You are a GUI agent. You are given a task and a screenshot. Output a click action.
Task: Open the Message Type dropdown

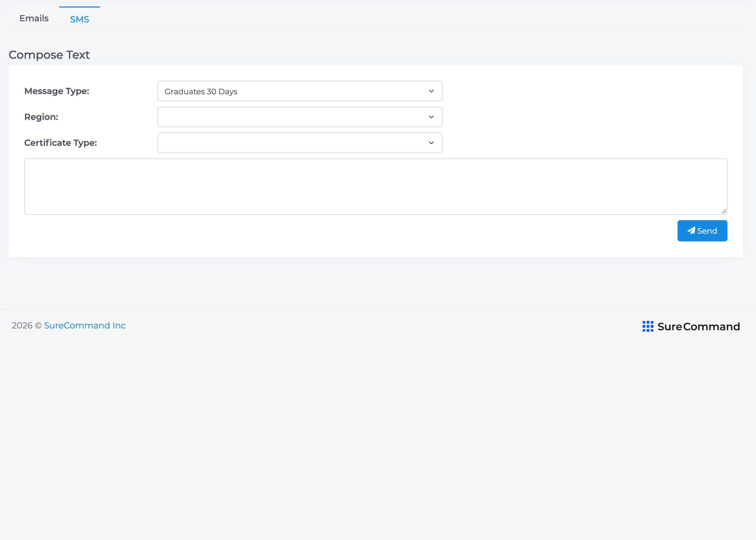coord(300,91)
